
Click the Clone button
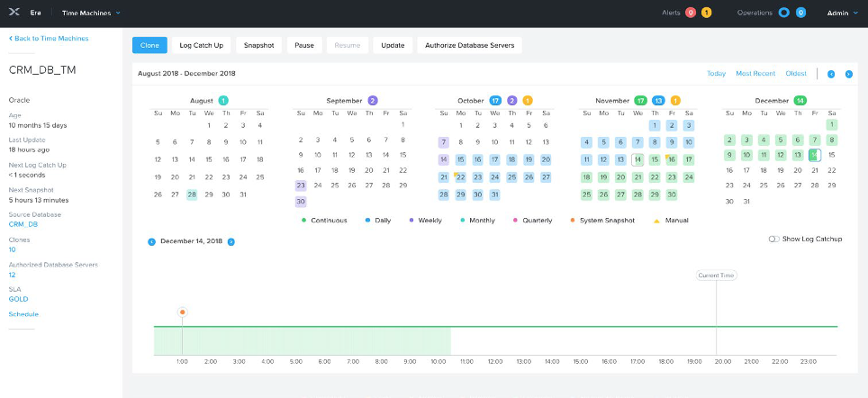(149, 45)
